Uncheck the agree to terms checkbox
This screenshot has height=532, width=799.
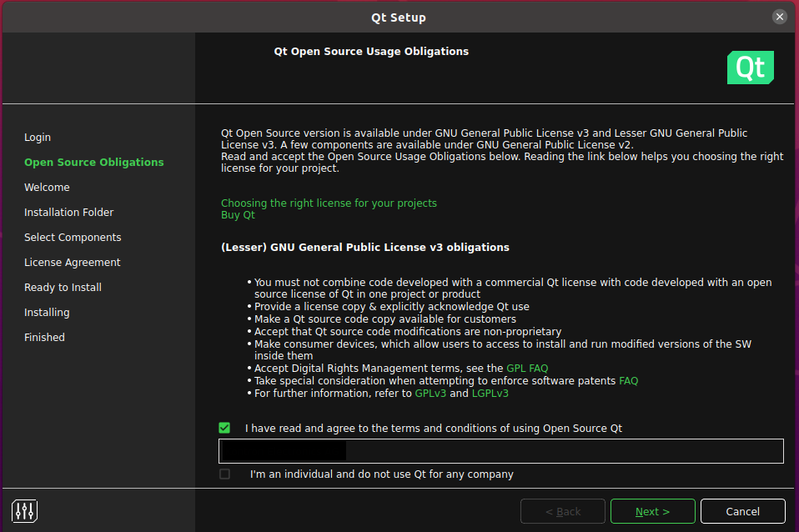point(224,428)
